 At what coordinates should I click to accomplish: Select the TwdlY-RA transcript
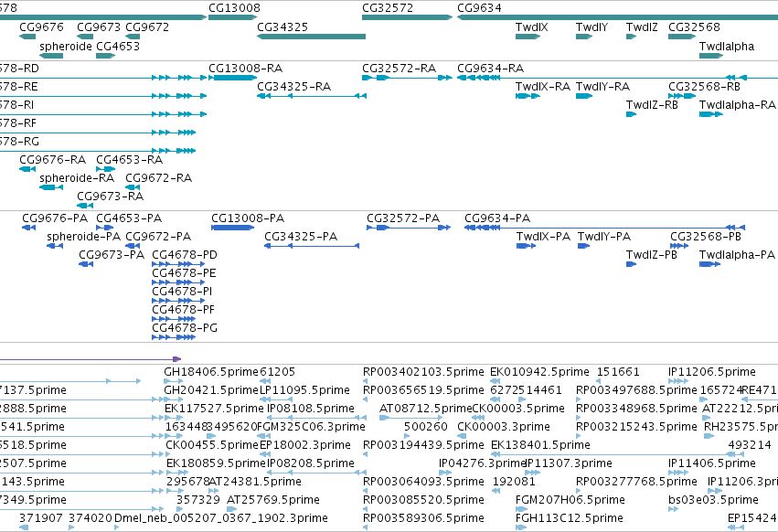tap(584, 96)
